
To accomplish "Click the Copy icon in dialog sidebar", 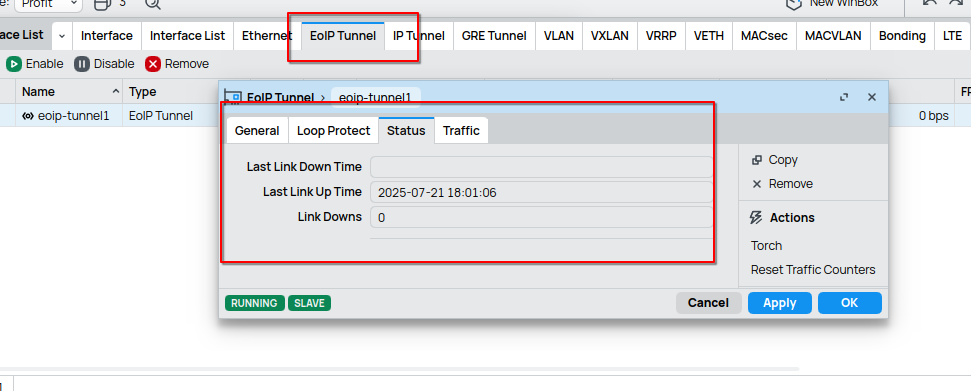I will click(x=756, y=160).
